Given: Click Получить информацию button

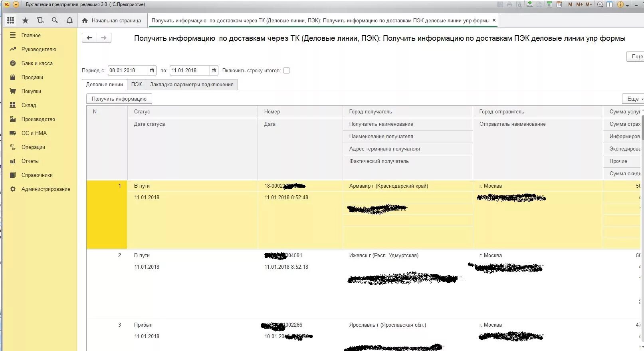Looking at the screenshot, I should coord(119,99).
